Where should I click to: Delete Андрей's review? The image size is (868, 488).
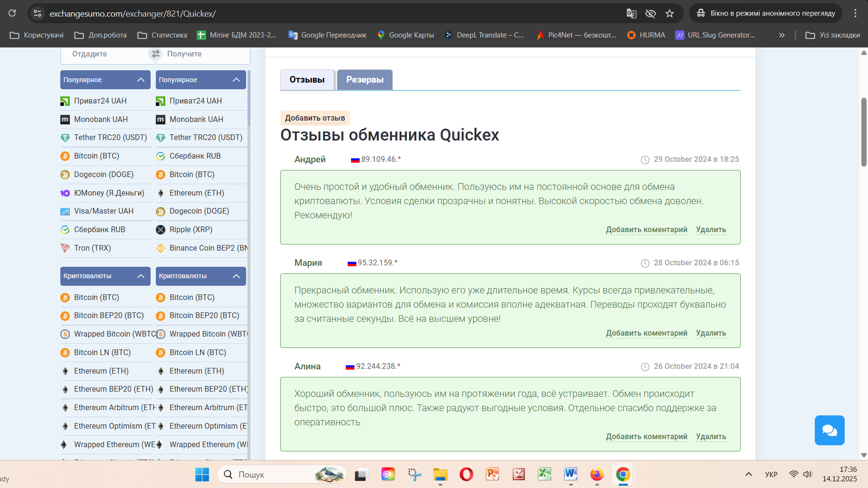tap(711, 230)
